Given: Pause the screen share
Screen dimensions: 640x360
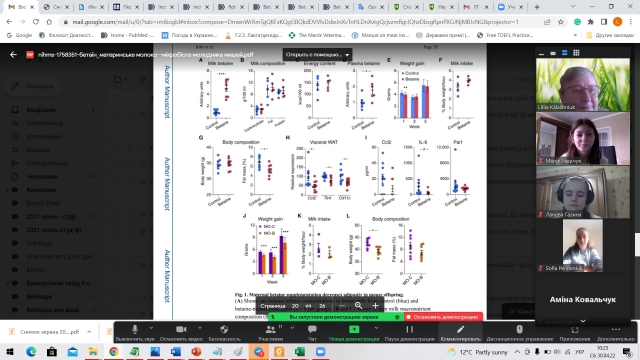Looking at the screenshot, I should (x=409, y=332).
